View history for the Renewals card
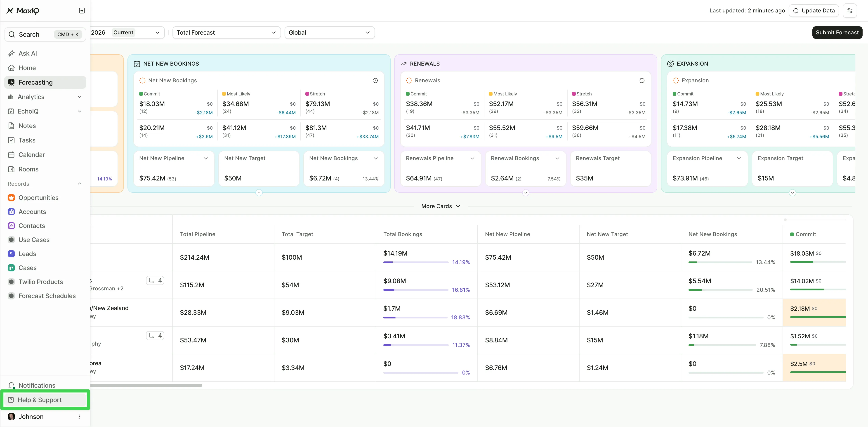The height and width of the screenshot is (427, 868). (x=642, y=81)
